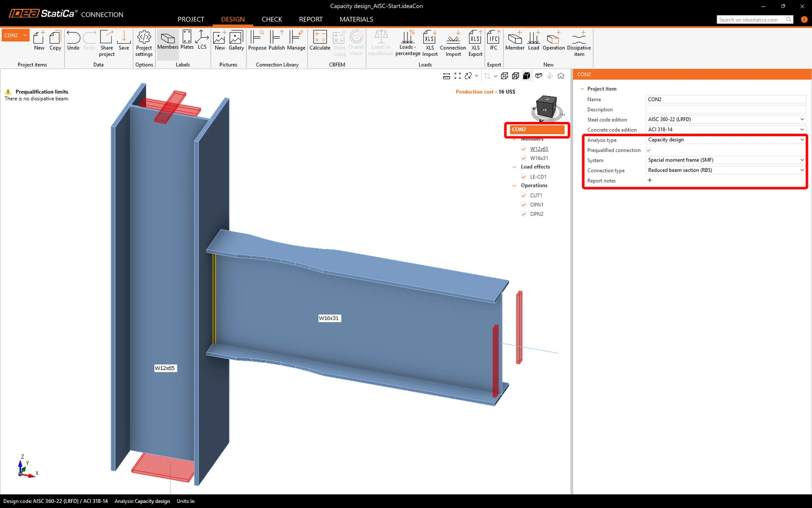
Task: Click the W16x31 label in 3D view
Action: click(x=329, y=318)
